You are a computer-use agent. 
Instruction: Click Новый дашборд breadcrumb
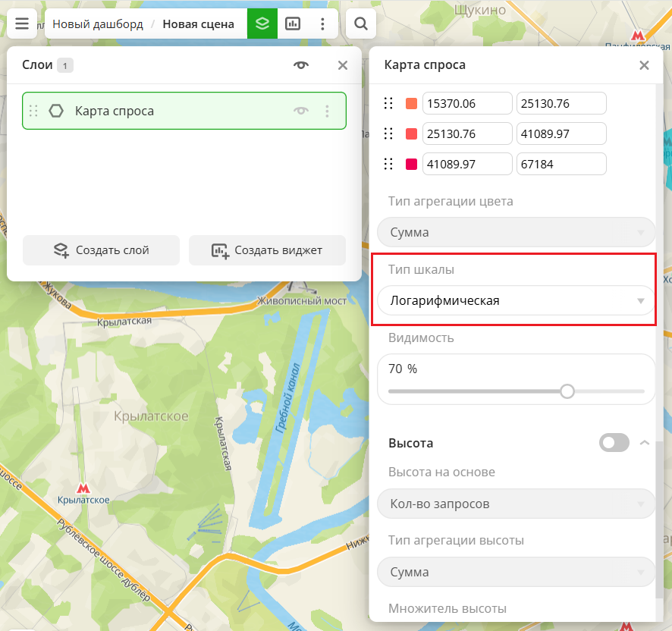tap(98, 24)
